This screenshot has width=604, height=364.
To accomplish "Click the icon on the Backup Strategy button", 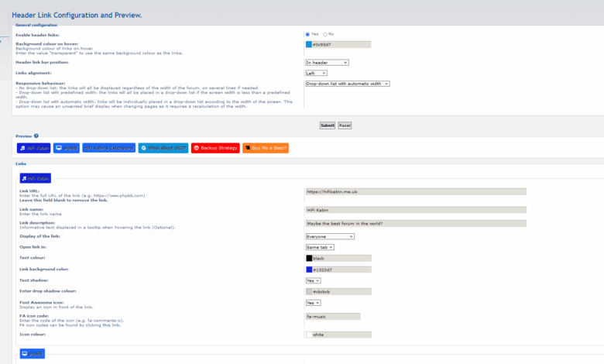I will [x=196, y=148].
